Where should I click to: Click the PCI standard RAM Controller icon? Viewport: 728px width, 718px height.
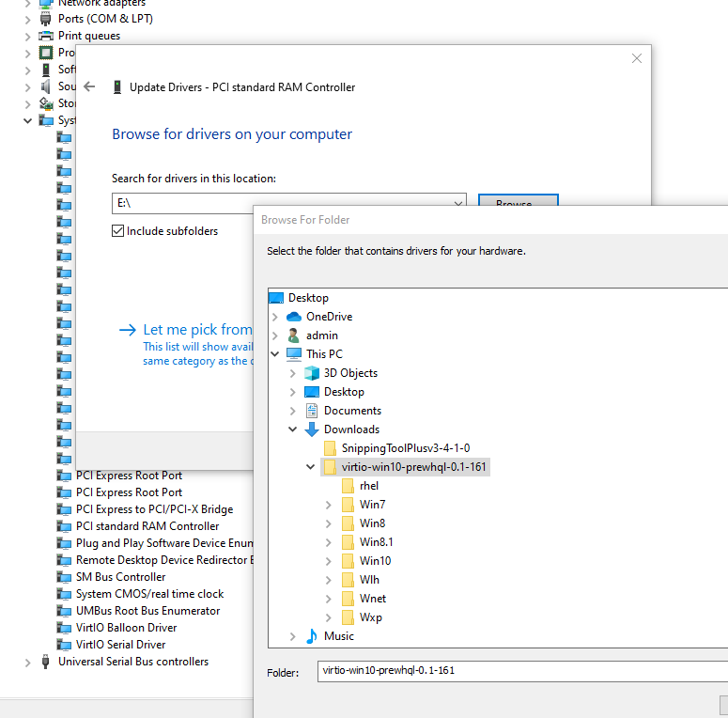[64, 526]
